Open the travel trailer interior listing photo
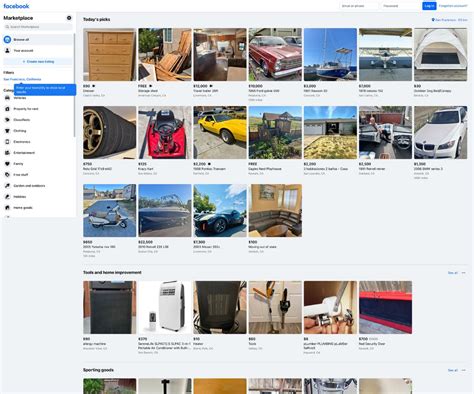 pyautogui.click(x=220, y=54)
